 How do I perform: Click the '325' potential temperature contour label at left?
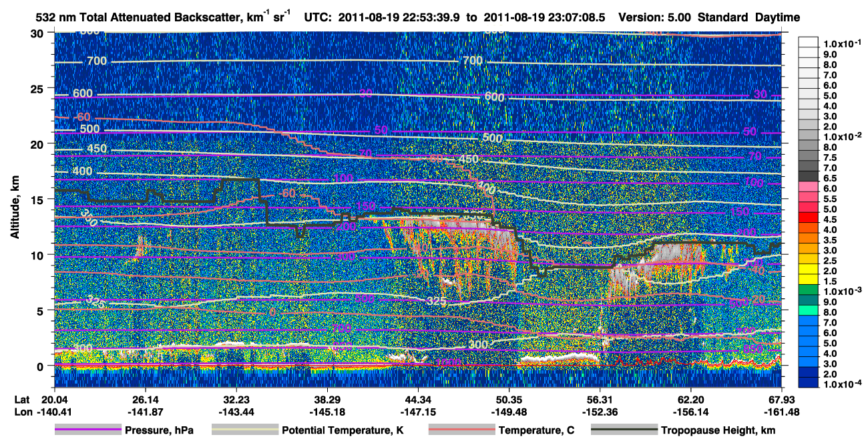tap(97, 303)
